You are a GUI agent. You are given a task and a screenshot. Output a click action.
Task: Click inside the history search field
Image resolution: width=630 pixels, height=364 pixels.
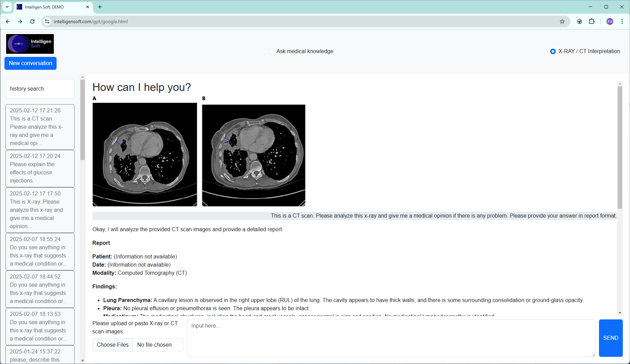(40, 89)
